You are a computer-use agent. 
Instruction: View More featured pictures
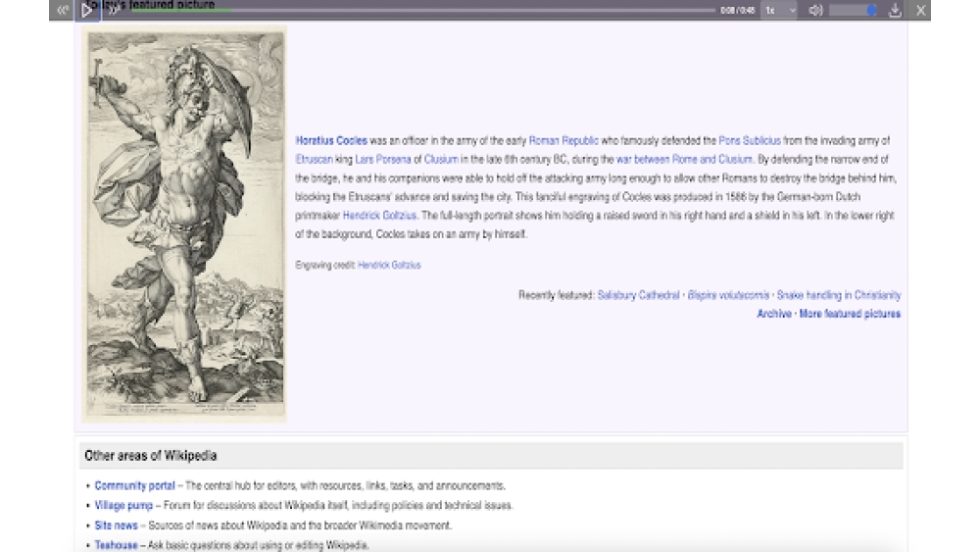point(850,314)
